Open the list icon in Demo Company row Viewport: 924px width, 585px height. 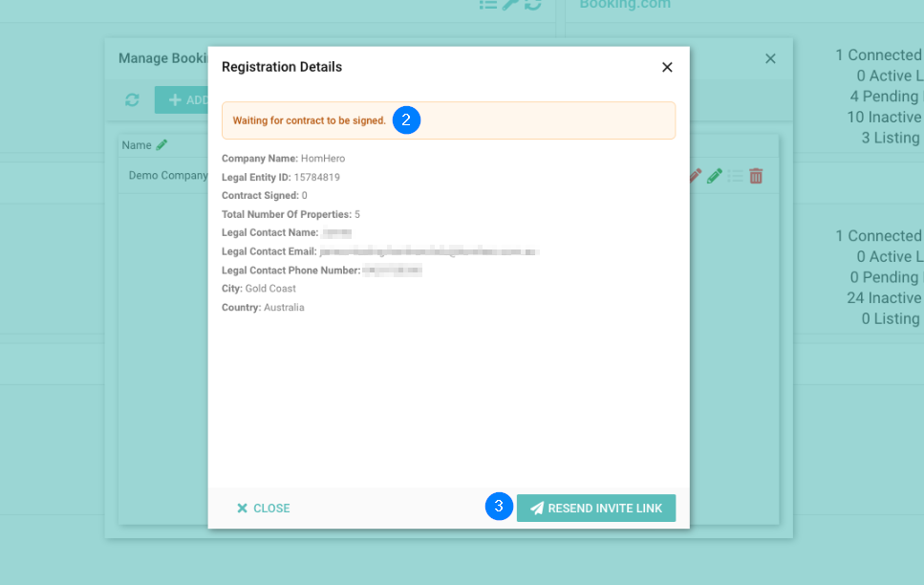pyautogui.click(x=735, y=176)
